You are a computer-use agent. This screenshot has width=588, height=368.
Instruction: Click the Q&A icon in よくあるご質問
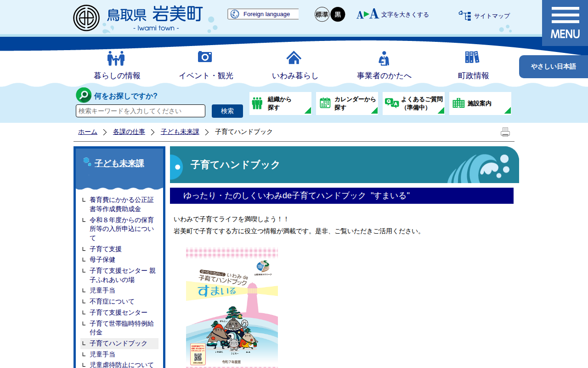pyautogui.click(x=392, y=103)
